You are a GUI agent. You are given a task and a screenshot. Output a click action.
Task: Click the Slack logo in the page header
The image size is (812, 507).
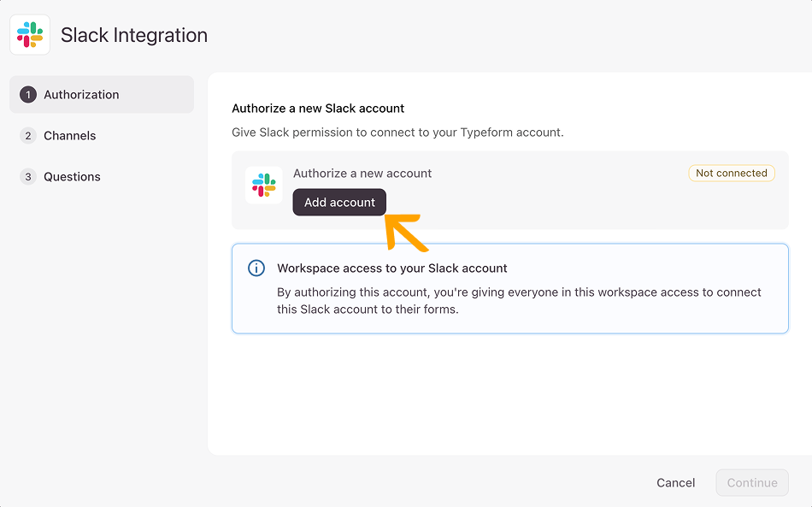pyautogui.click(x=30, y=35)
